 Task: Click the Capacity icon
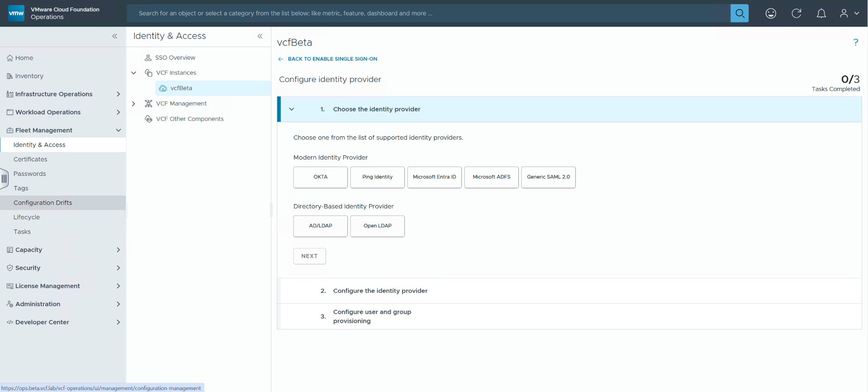[10, 250]
